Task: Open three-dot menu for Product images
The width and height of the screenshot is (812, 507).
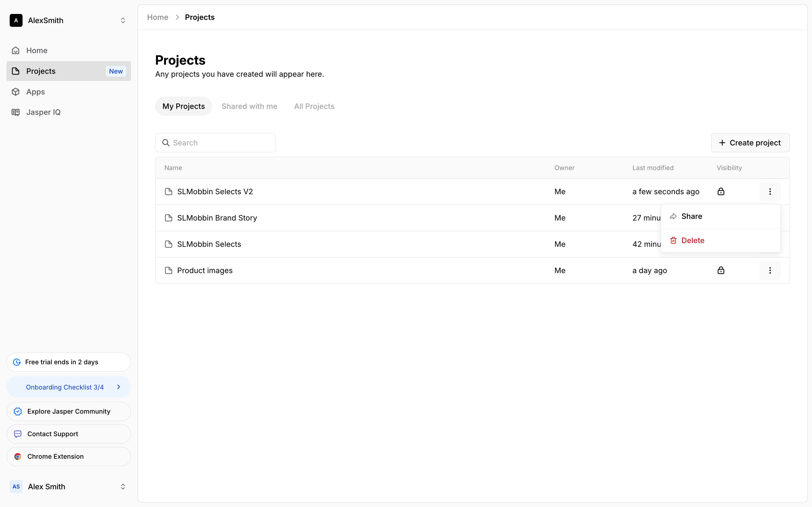Action: click(770, 270)
